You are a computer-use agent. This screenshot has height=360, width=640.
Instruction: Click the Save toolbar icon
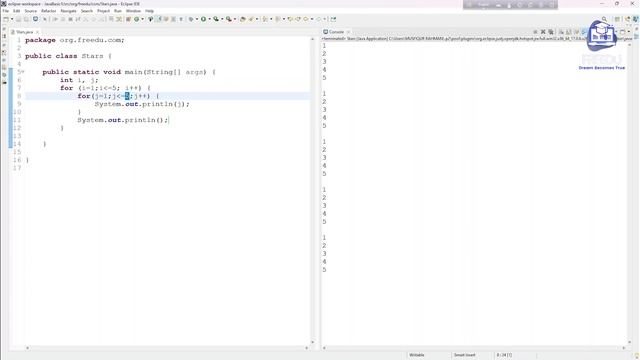click(x=18, y=19)
